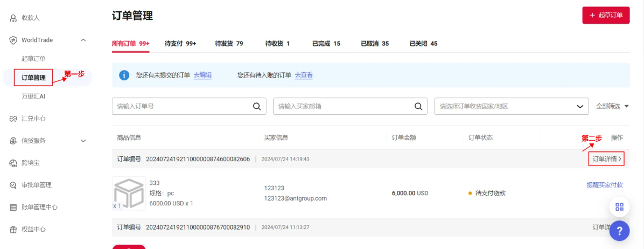Screen dimensions: 644x249
Task: Switch to the 待发货 tab
Action: tap(229, 44)
